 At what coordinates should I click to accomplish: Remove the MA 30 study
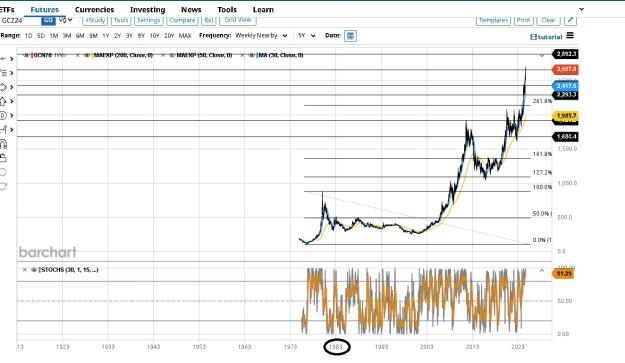click(242, 55)
